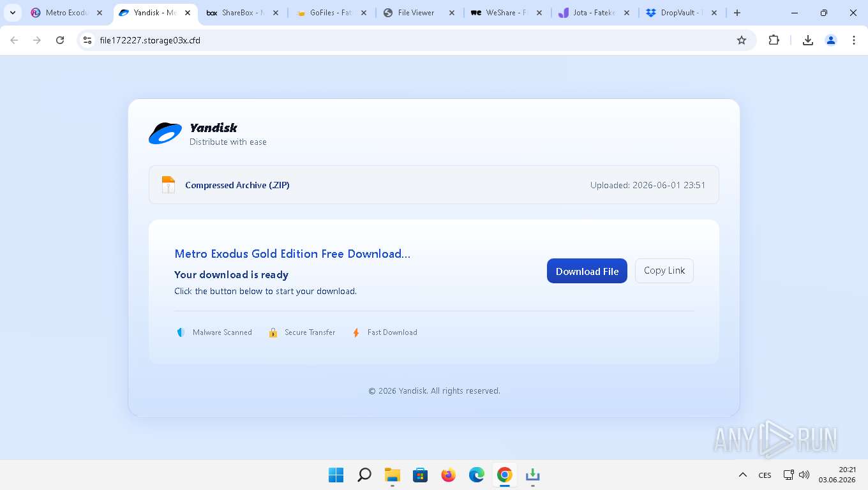Click the Malware Scanned shield icon
Image resolution: width=868 pixels, height=490 pixels.
coord(181,332)
